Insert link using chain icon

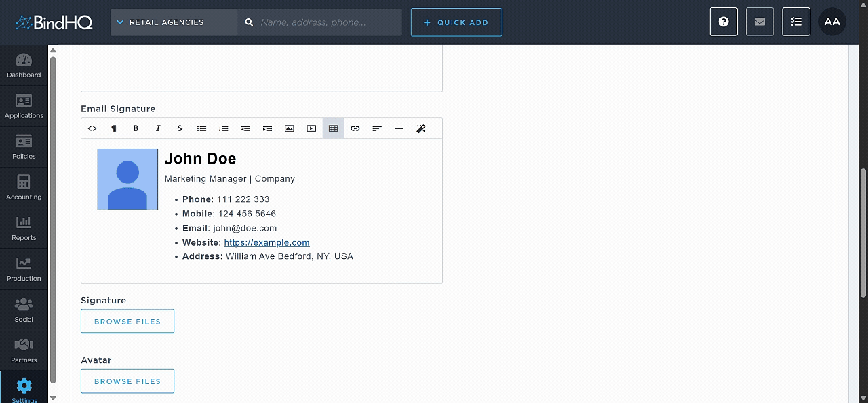[355, 128]
